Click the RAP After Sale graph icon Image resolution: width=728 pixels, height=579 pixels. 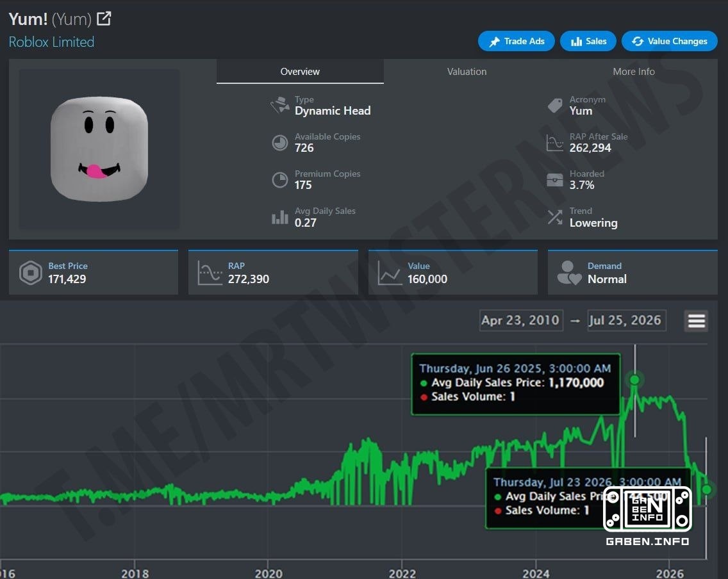point(555,142)
